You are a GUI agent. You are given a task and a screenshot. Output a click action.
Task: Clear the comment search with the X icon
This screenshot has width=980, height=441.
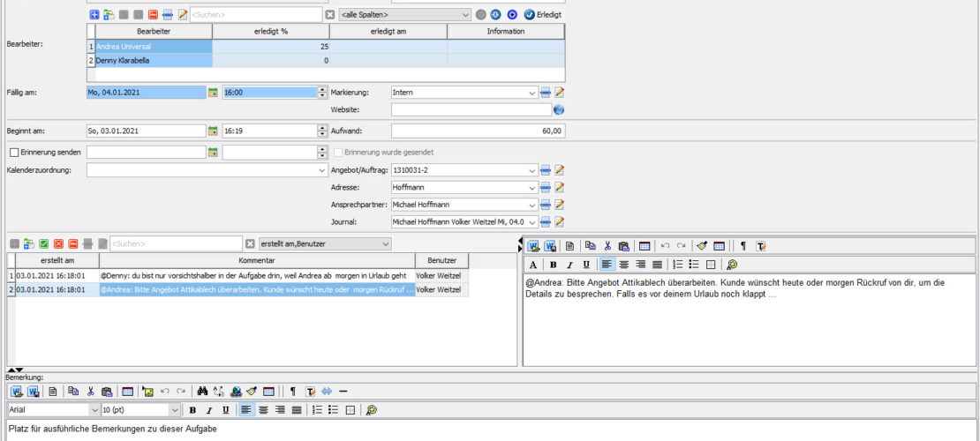pyautogui.click(x=250, y=243)
